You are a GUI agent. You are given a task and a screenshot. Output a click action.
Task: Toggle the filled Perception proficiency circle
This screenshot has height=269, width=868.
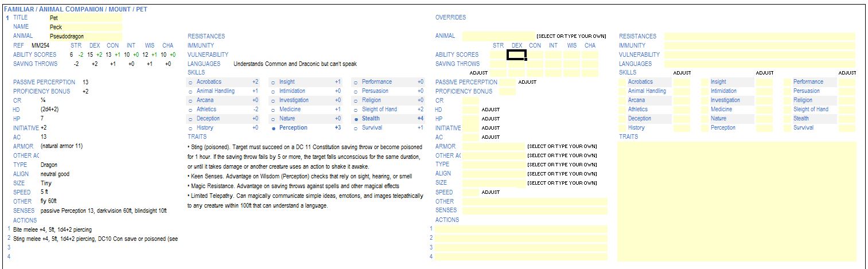click(x=273, y=128)
